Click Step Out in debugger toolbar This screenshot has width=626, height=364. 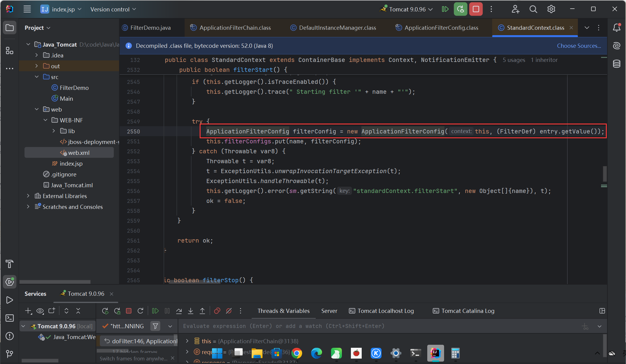tap(202, 311)
